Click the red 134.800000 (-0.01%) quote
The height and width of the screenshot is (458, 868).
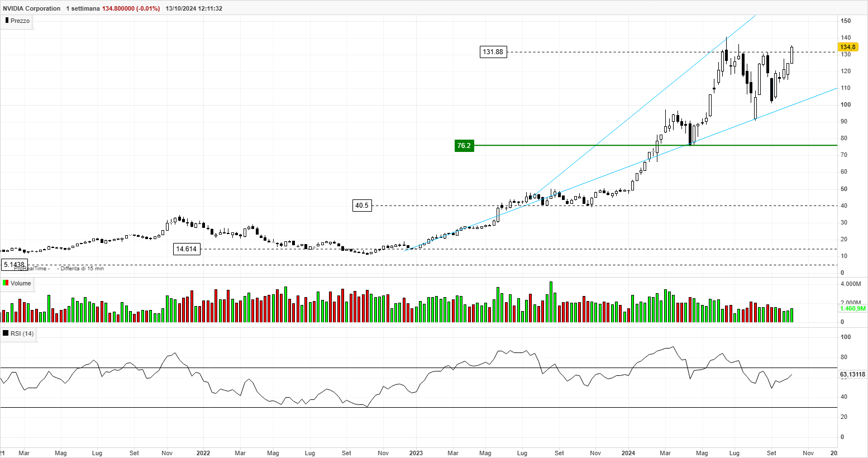coord(131,8)
